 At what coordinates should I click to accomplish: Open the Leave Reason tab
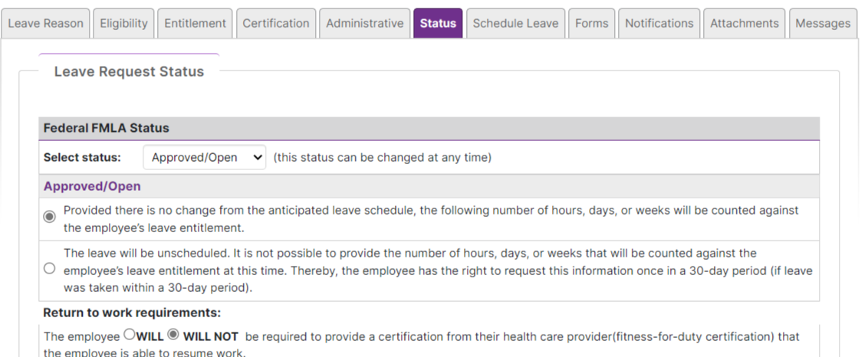45,24
